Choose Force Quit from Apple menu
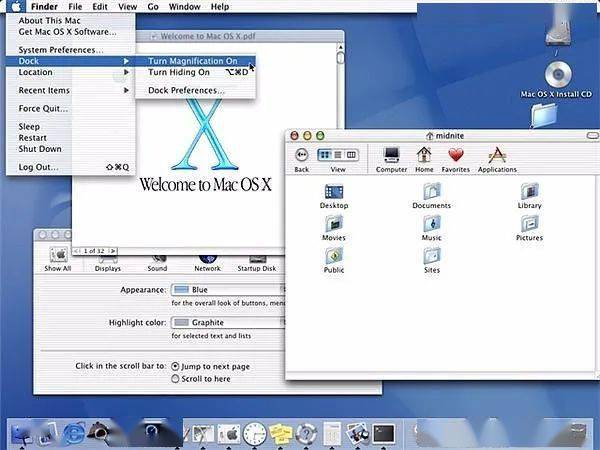 70,109
